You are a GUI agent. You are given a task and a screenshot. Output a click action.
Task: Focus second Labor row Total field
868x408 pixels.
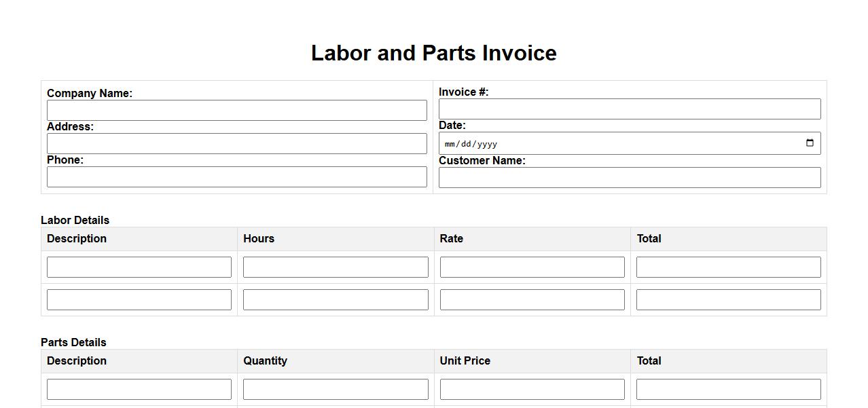coord(728,300)
